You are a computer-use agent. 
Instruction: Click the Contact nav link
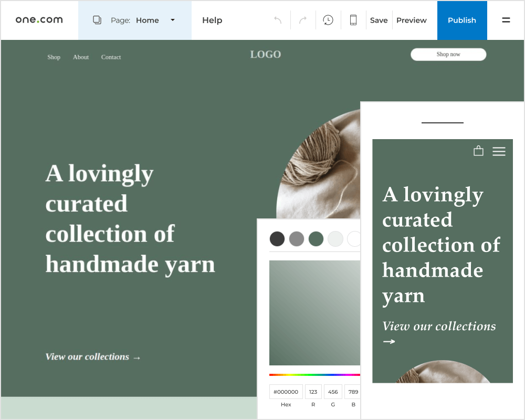[111, 57]
